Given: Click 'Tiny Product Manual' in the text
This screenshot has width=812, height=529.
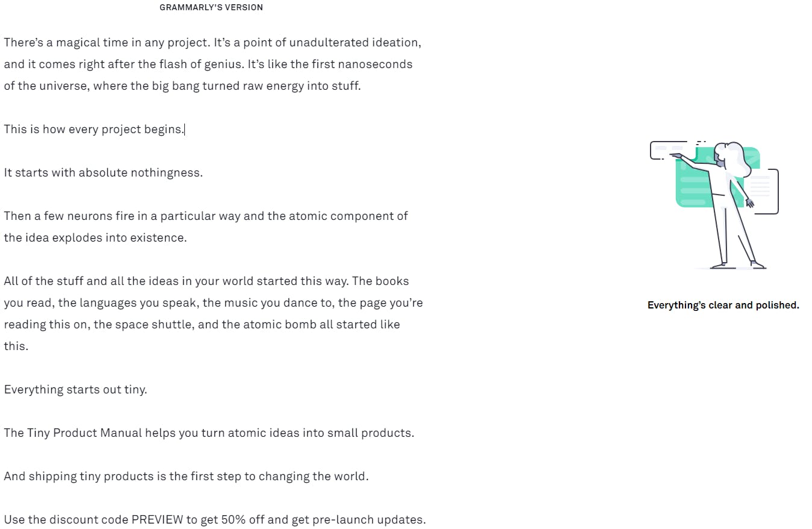Looking at the screenshot, I should pos(84,433).
